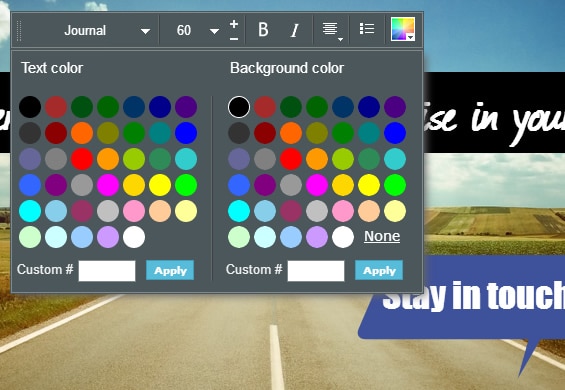Pick dark gray in Background color palette

239,133
